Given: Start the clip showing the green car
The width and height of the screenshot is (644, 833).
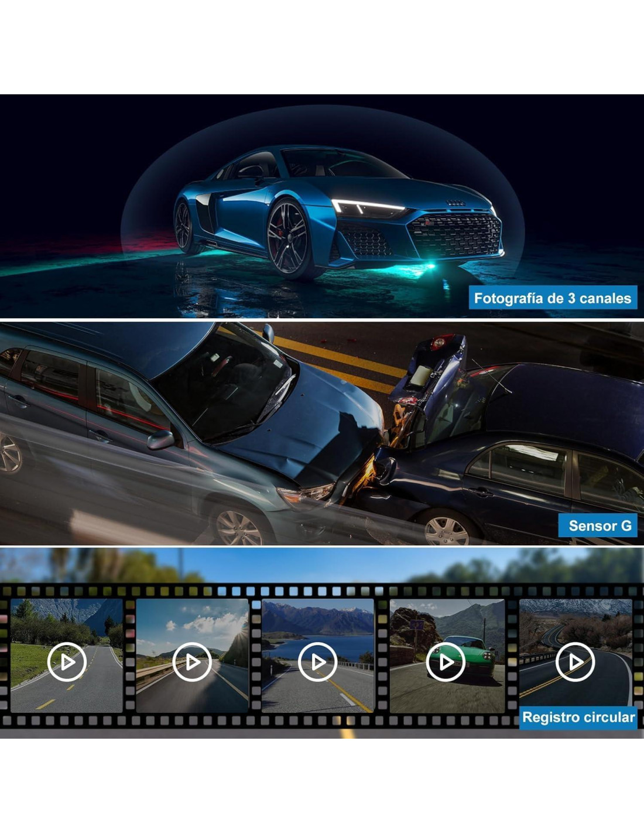Looking at the screenshot, I should click(446, 662).
